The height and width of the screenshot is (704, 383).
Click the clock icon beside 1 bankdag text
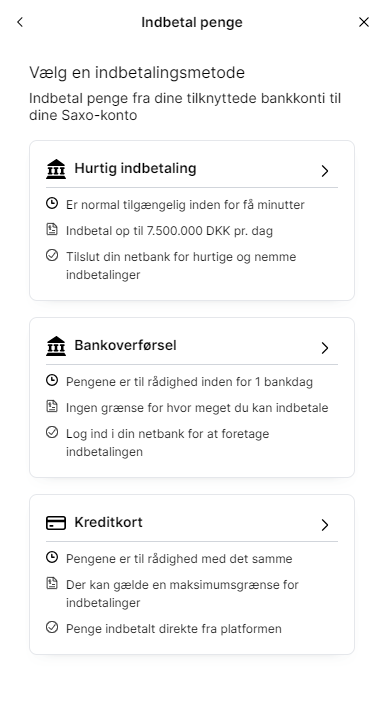coord(52,380)
